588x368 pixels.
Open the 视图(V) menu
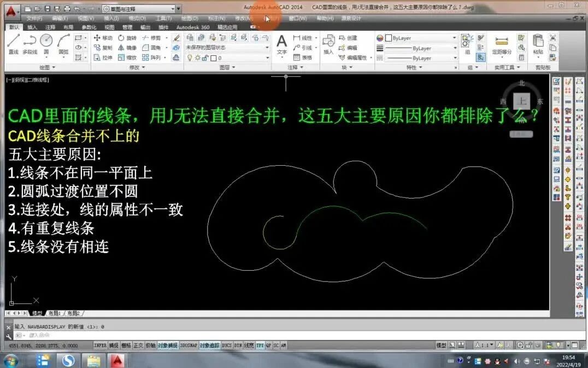click(86, 19)
